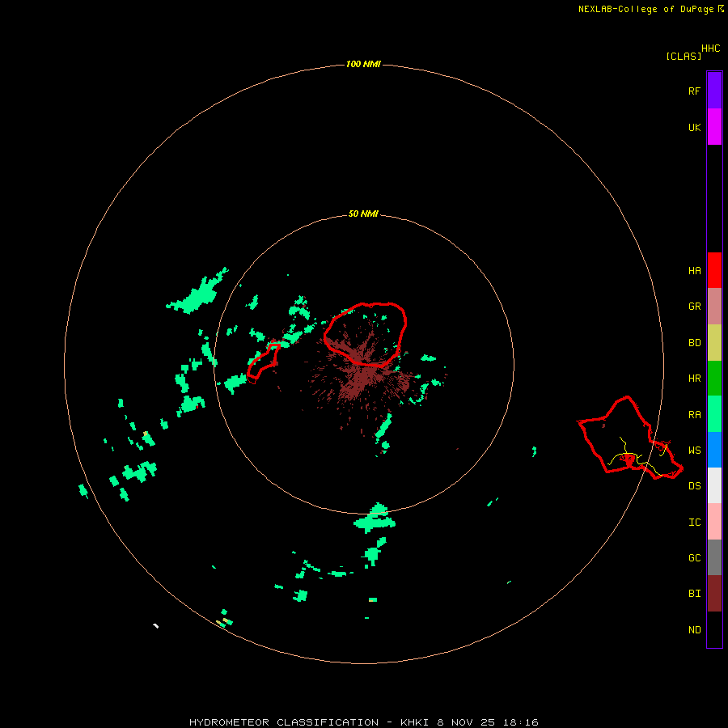Click the 100 NMI range ring label

click(x=363, y=64)
